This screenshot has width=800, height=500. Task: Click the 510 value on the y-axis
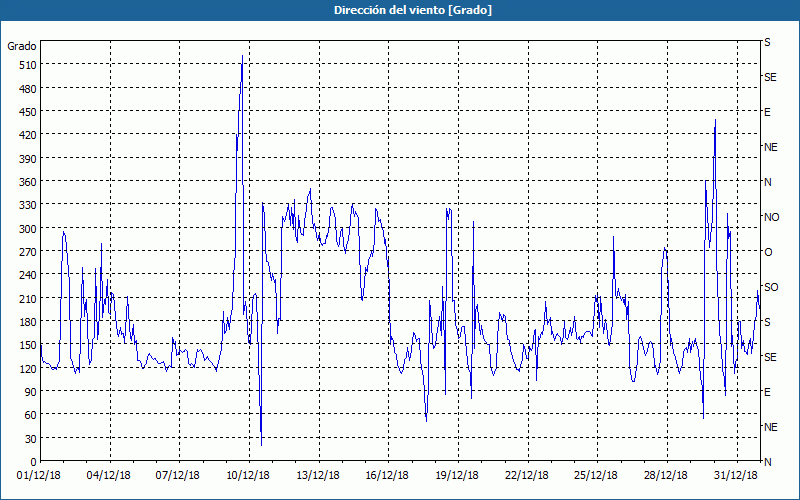(x=28, y=65)
